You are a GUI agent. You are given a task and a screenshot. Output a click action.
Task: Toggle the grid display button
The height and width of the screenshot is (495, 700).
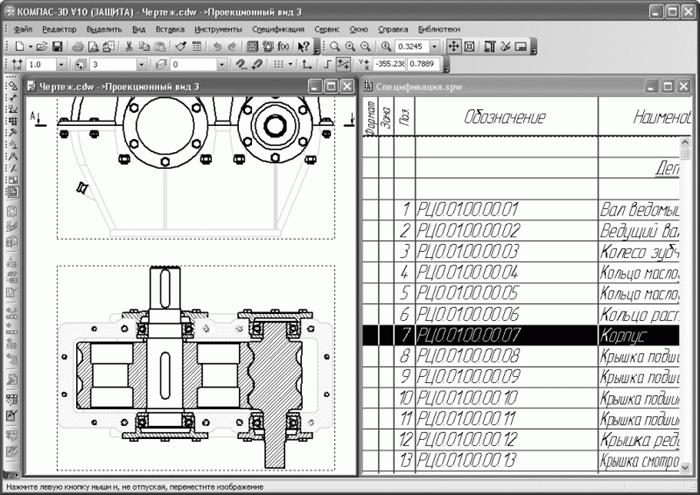[x=279, y=64]
